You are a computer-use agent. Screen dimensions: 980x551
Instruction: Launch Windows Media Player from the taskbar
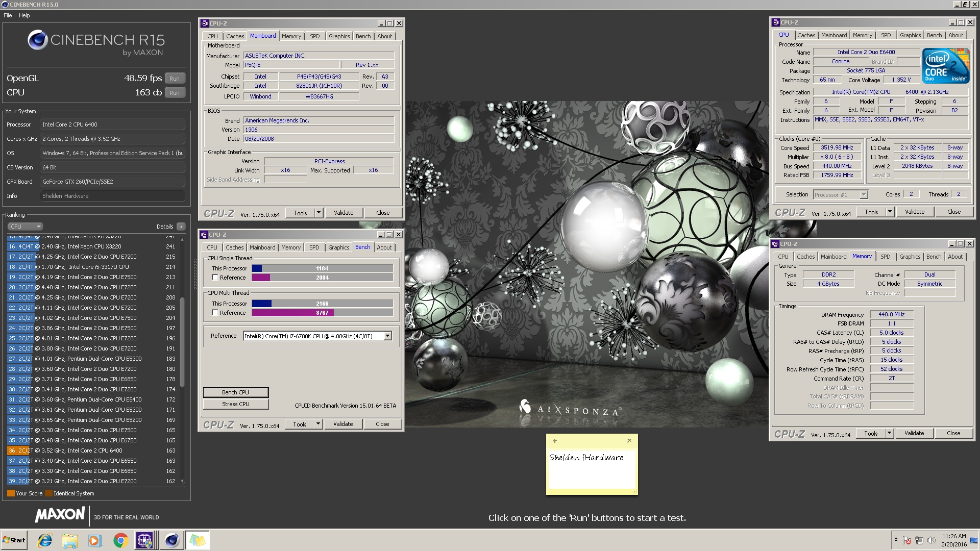pos(95,540)
